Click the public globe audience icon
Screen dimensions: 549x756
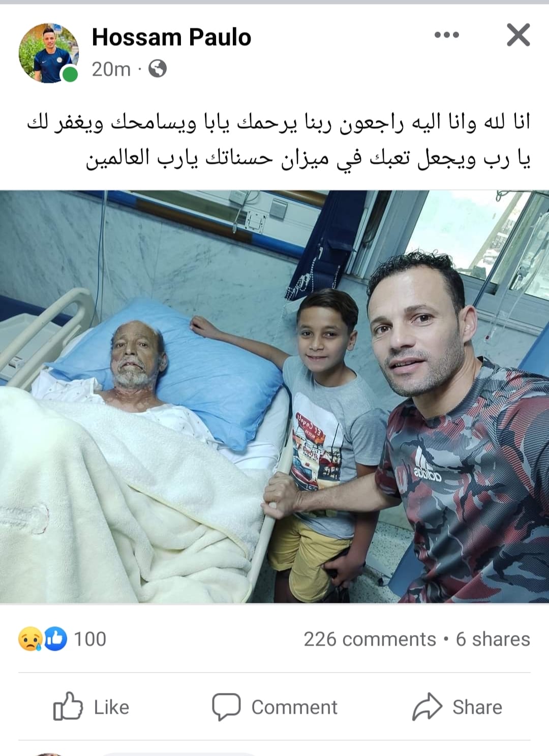[158, 68]
